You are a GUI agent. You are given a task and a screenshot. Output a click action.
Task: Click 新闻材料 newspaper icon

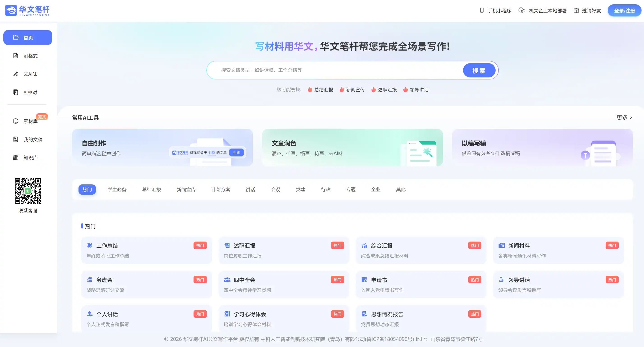[x=501, y=245]
